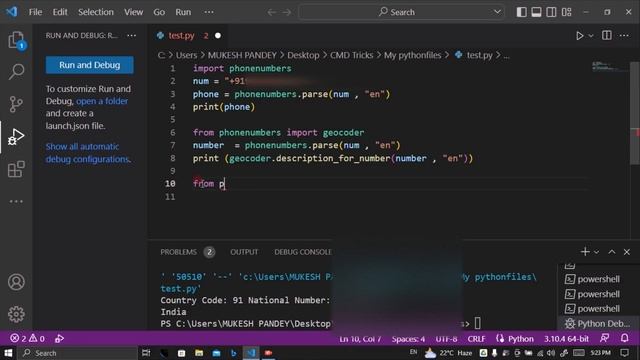
Task: Open the Windows Start button
Action: 8,353
